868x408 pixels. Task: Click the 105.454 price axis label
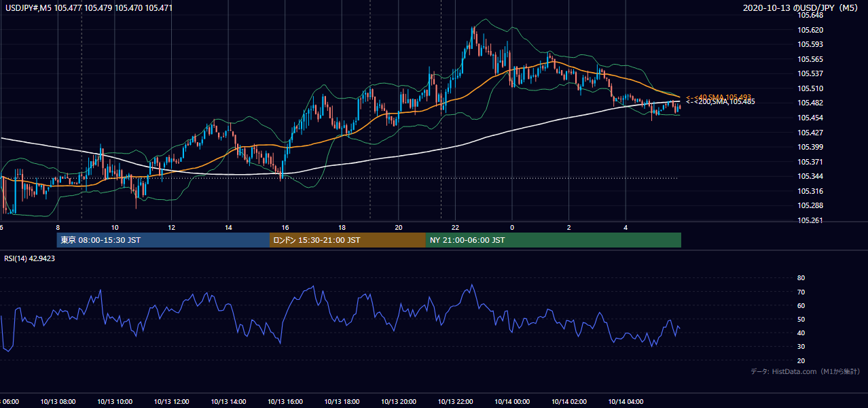[x=810, y=118]
